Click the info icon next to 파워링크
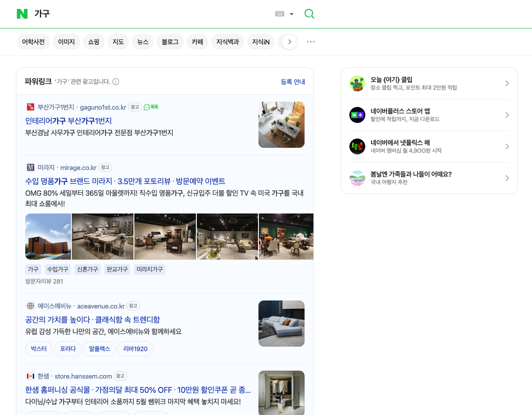 tap(116, 82)
